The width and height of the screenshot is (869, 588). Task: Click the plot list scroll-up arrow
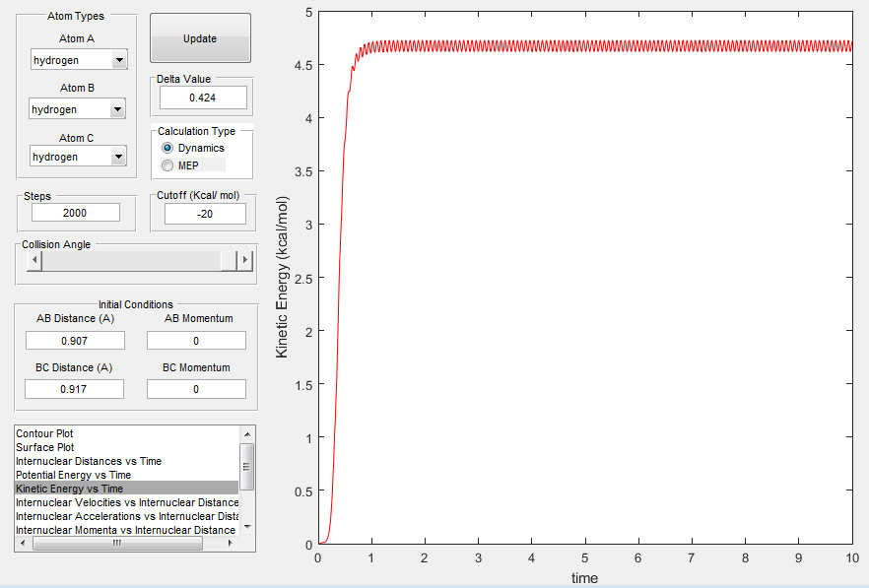click(x=247, y=434)
